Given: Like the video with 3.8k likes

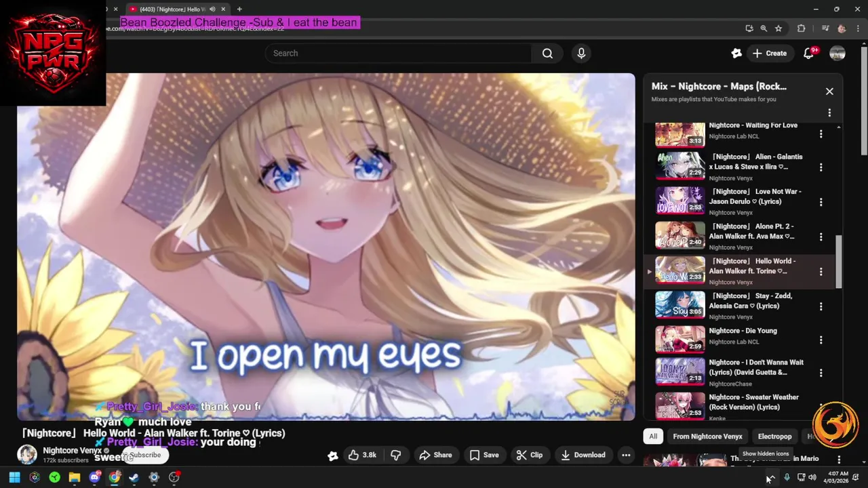Looking at the screenshot, I should pyautogui.click(x=362, y=455).
